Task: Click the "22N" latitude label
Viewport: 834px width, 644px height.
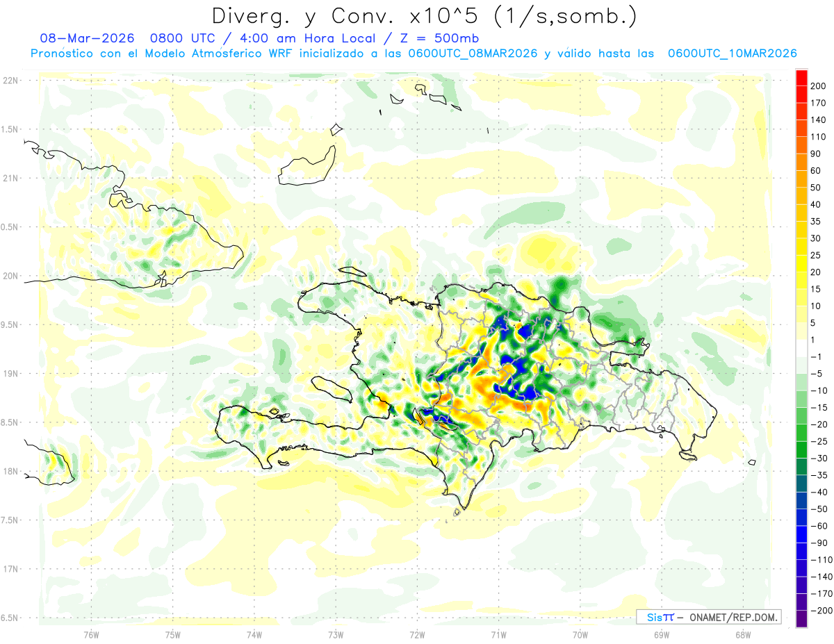Action: click(x=10, y=81)
